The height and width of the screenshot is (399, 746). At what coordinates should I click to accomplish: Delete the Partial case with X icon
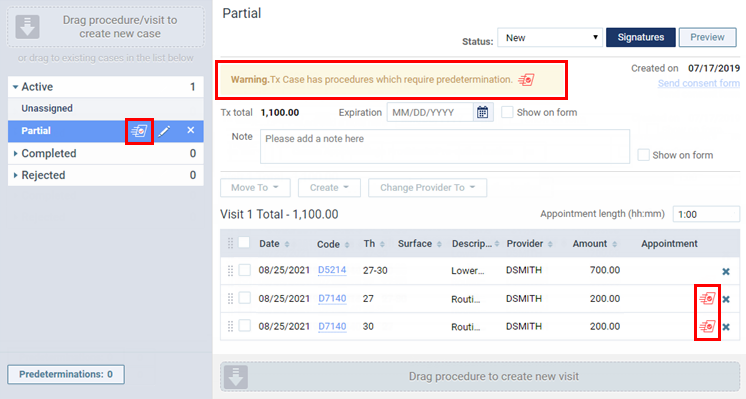click(191, 130)
